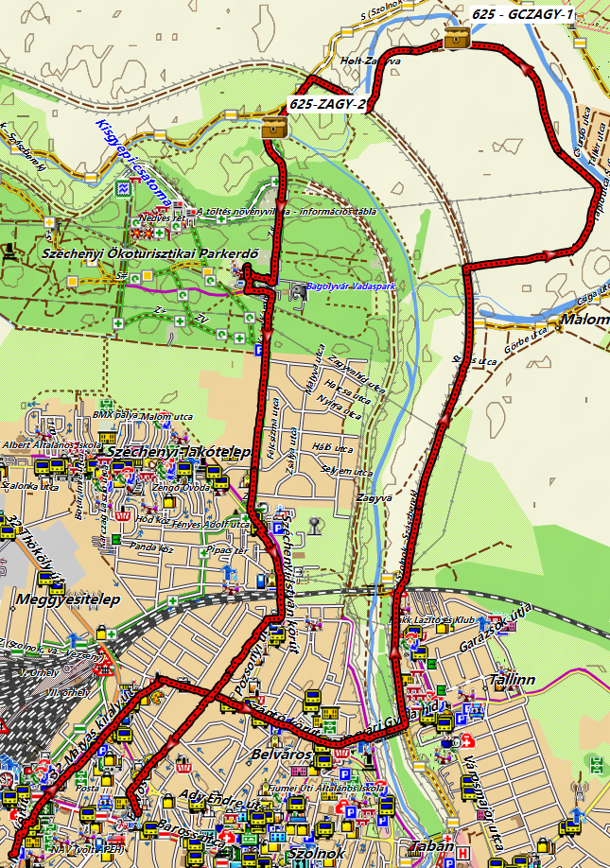Click the Széchenyi-lakótelep district label
Image resolution: width=610 pixels, height=868 pixels.
coord(178,452)
